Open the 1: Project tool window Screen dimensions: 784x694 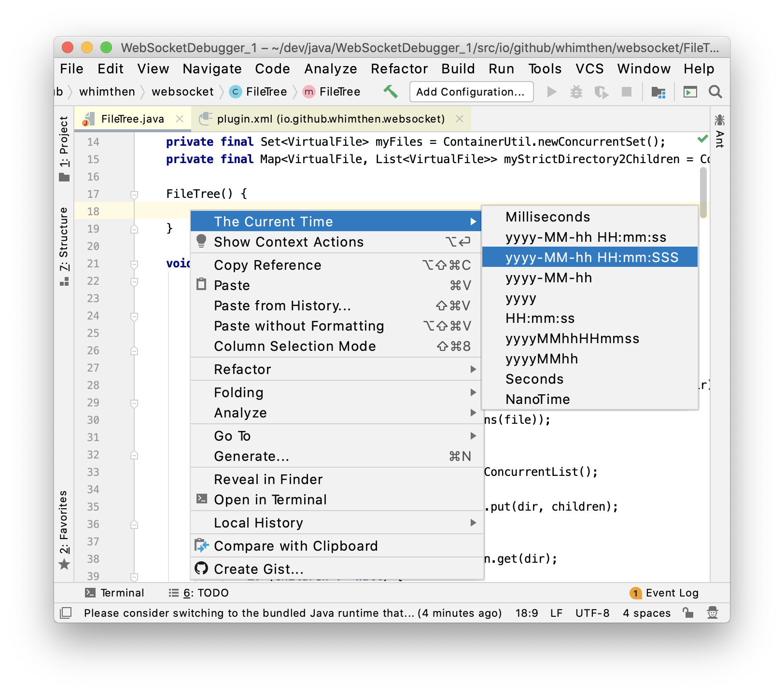point(64,149)
